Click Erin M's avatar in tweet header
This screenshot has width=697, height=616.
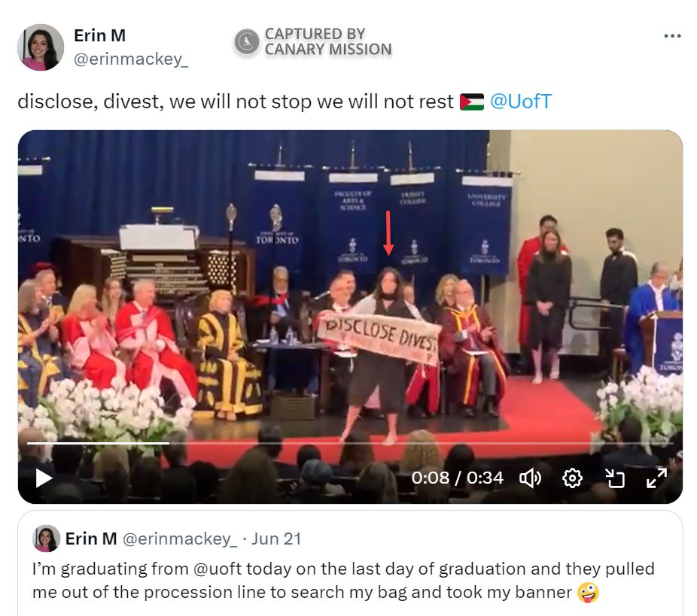click(x=41, y=47)
